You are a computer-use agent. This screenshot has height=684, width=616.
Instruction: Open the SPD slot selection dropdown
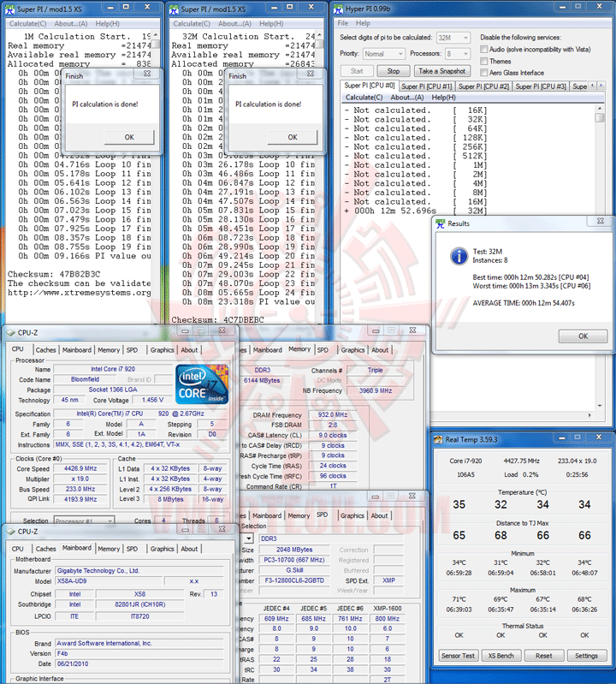248,538
